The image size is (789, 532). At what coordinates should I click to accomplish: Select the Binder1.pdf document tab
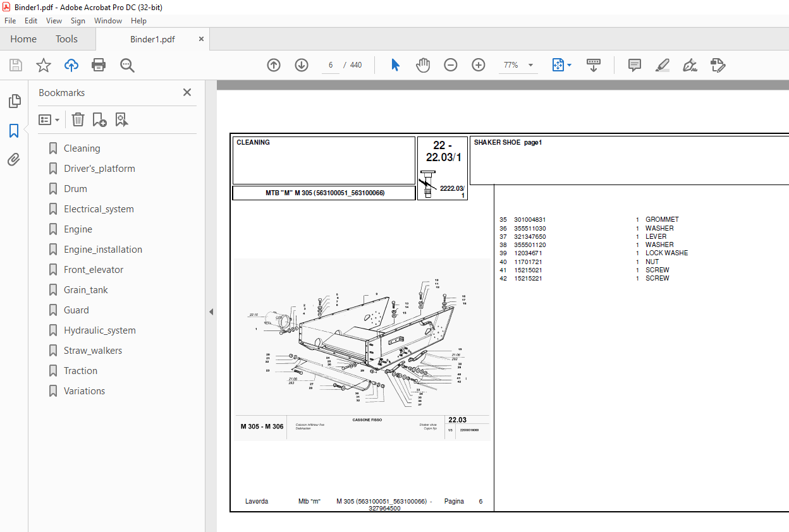pyautogui.click(x=152, y=39)
